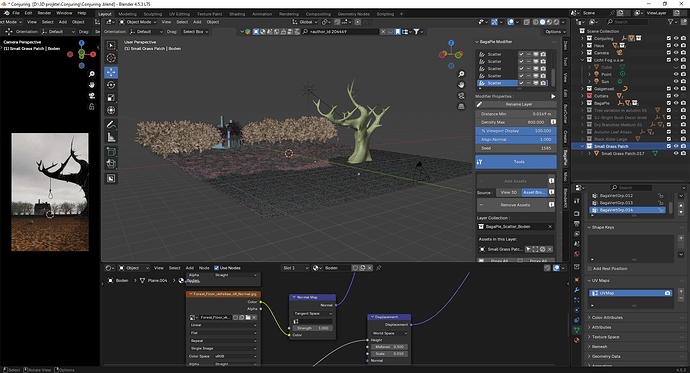Open the Tangent Space dropdown in Normal Map node

[x=313, y=314]
